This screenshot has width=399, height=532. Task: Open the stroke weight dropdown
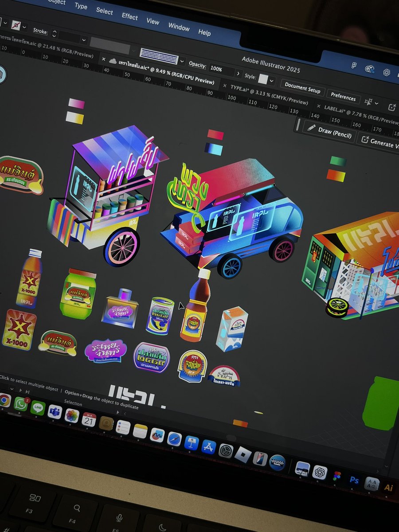click(84, 39)
